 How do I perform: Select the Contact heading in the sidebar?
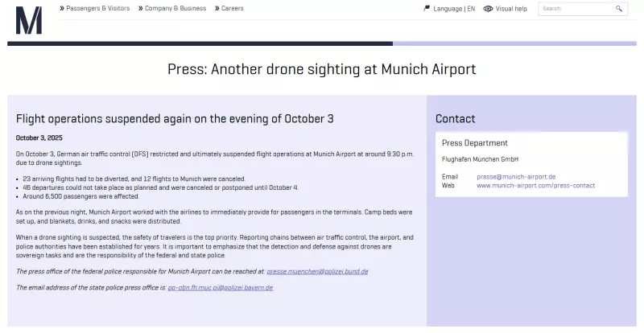[x=456, y=119]
